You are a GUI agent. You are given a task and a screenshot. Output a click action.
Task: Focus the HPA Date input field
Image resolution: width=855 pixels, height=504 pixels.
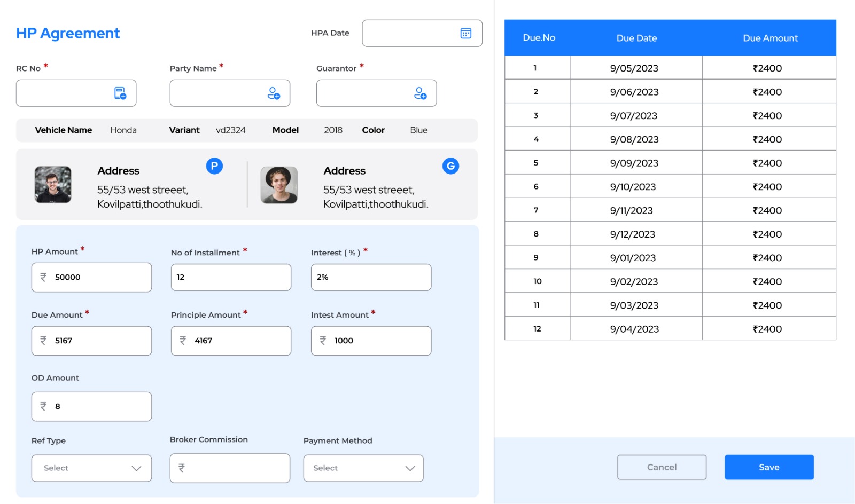(422, 33)
